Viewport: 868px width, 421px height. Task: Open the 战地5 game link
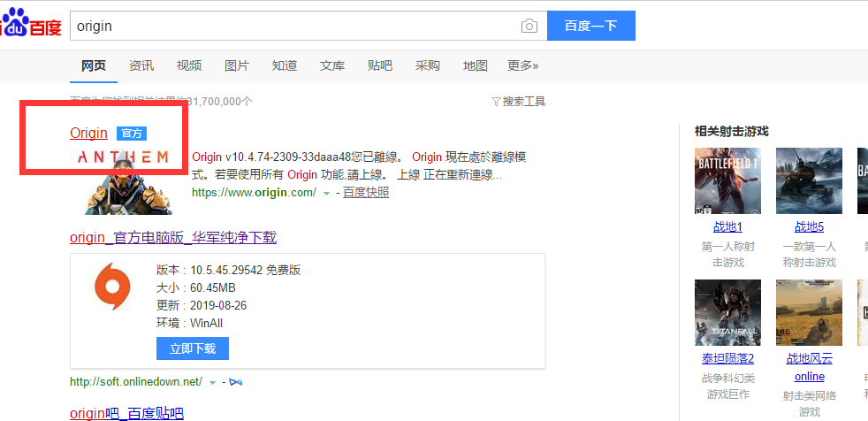809,226
